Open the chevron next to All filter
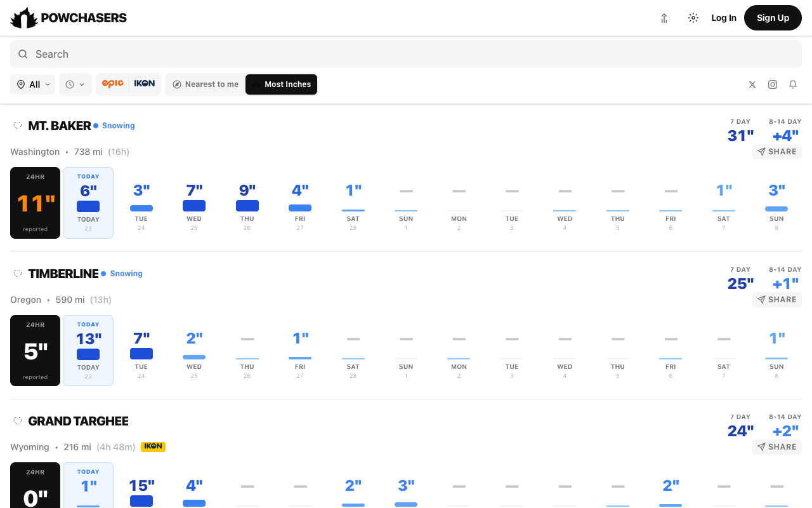812x508 pixels. [47, 84]
